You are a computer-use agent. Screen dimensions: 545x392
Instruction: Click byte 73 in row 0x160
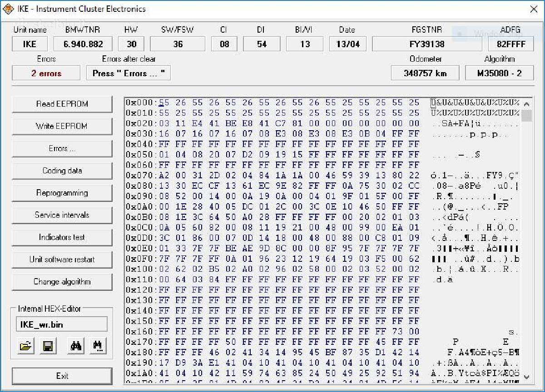click(x=397, y=332)
